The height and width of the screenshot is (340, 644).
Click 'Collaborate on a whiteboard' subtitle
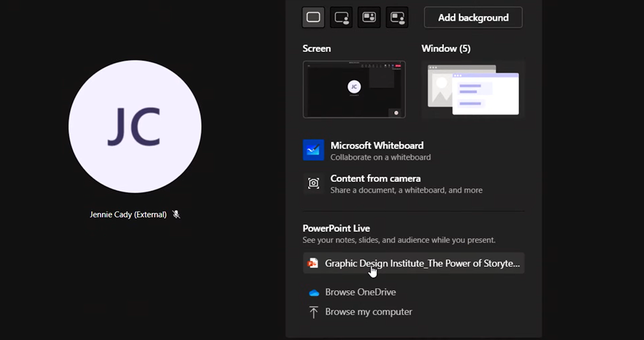coord(380,157)
